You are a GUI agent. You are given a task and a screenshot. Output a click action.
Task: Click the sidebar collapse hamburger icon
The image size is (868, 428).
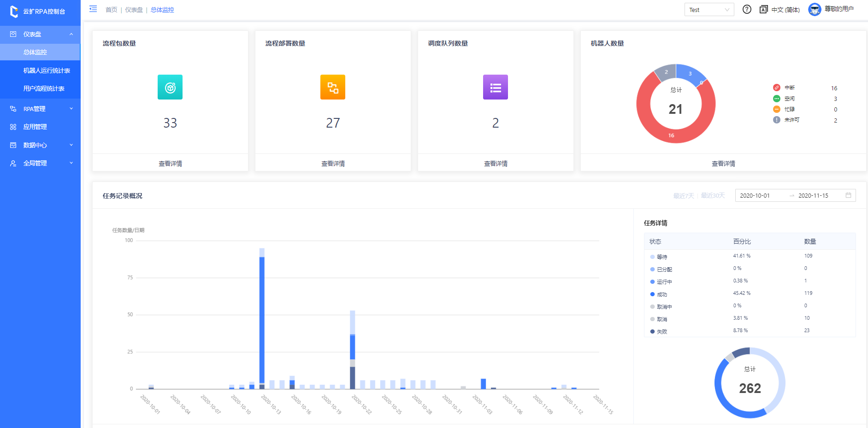[93, 9]
